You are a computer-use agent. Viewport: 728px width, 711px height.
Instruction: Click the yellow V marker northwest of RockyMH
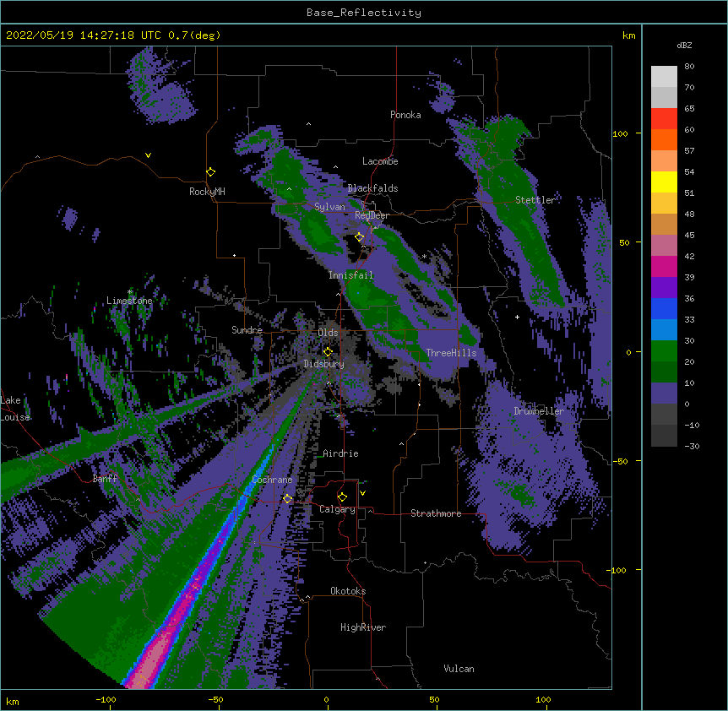tap(148, 155)
